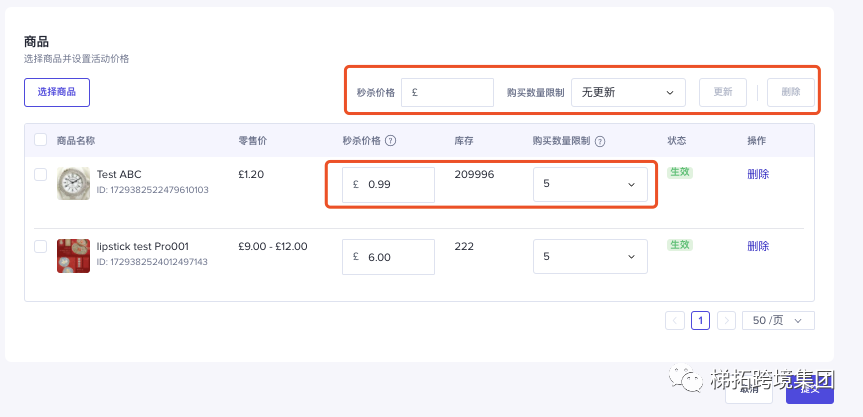The image size is (863, 417).
Task: Click 选择商品 button
Action: [x=57, y=92]
